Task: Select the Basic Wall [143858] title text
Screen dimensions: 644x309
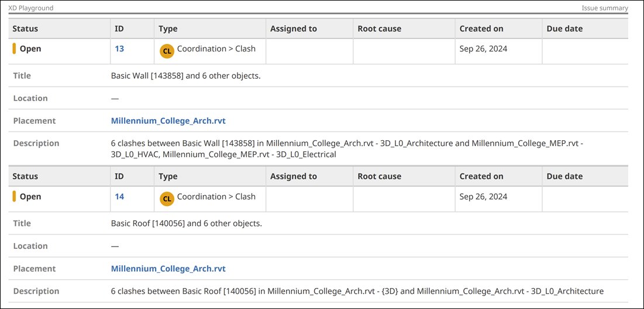Action: pos(185,76)
